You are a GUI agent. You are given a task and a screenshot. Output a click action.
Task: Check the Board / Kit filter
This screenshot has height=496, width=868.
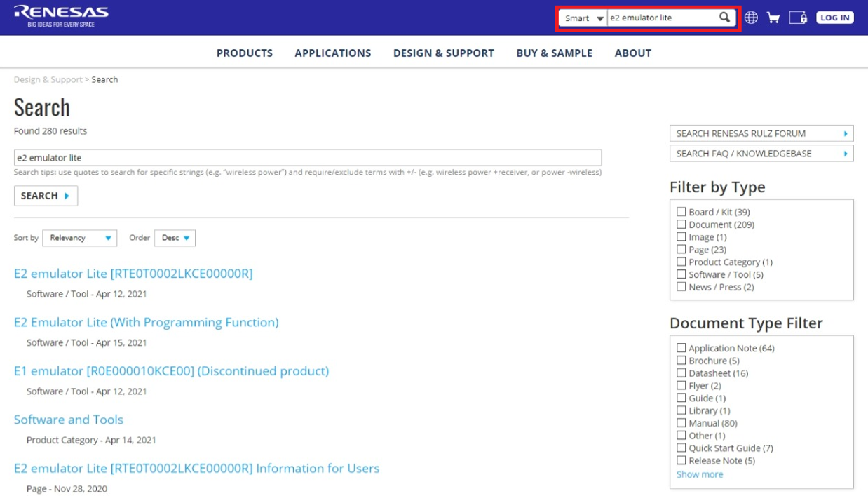681,211
